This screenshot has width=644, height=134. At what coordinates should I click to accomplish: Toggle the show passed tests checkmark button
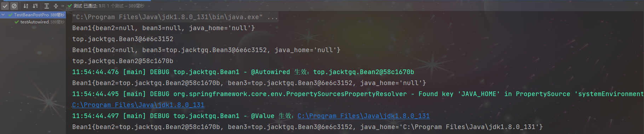pyautogui.click(x=5, y=6)
